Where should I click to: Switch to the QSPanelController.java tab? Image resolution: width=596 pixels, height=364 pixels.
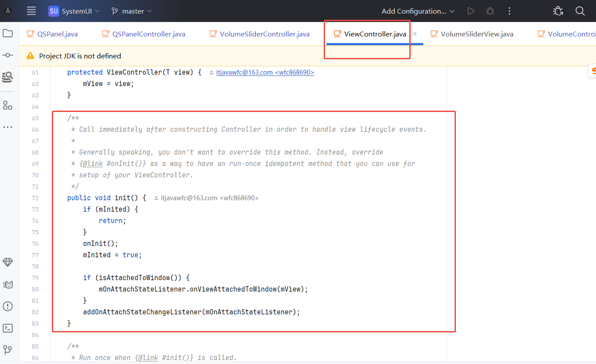tap(144, 34)
